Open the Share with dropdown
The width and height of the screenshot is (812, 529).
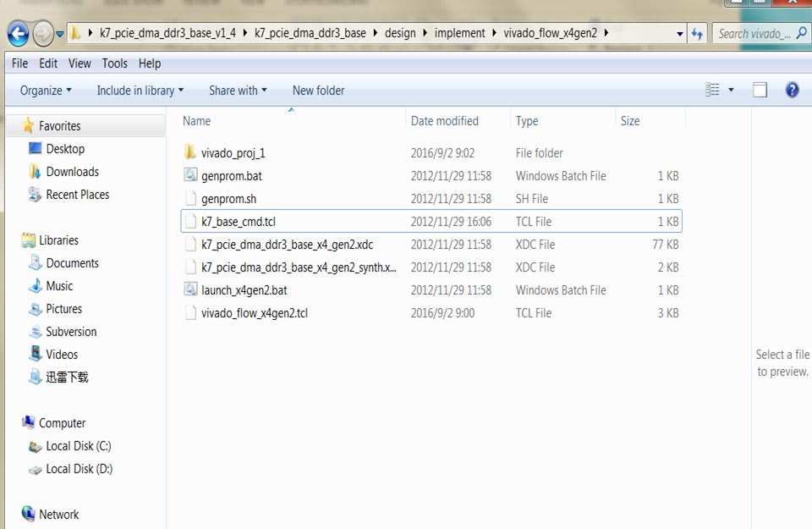(237, 91)
